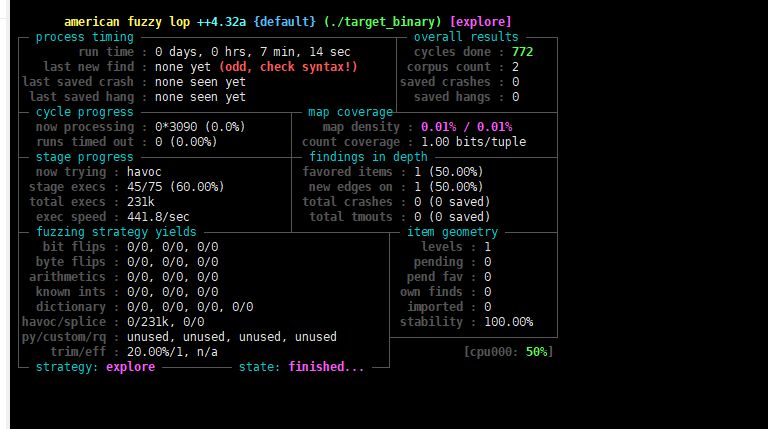Click the cycles done value '772'
This screenshot has height=429, width=768.
(x=522, y=52)
